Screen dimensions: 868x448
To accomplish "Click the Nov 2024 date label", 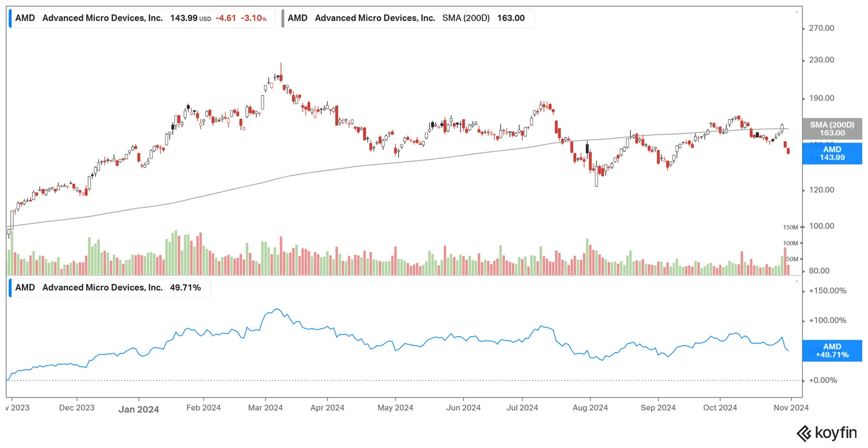I will [791, 408].
